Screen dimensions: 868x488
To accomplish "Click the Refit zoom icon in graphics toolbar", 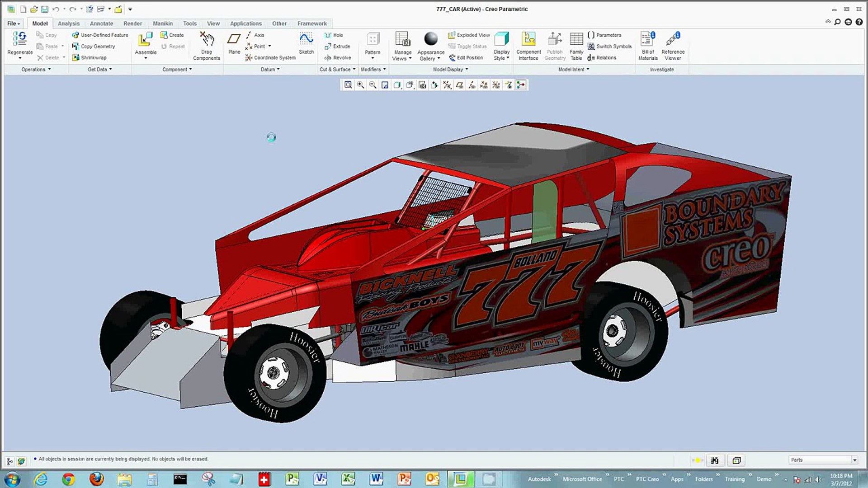I will point(348,85).
